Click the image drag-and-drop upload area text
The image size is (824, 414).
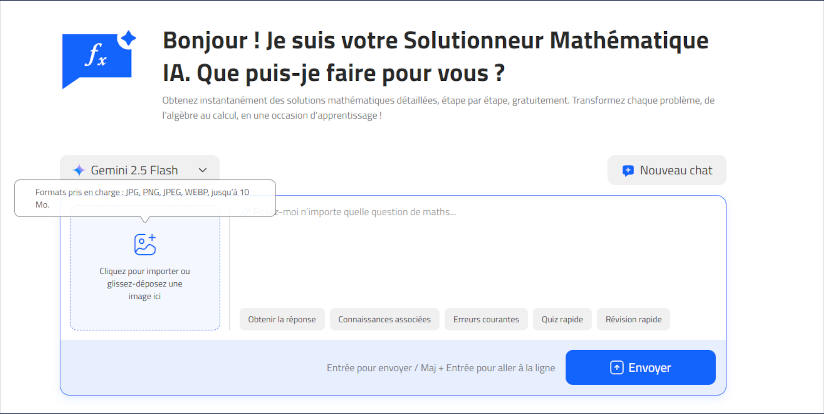pos(145,284)
